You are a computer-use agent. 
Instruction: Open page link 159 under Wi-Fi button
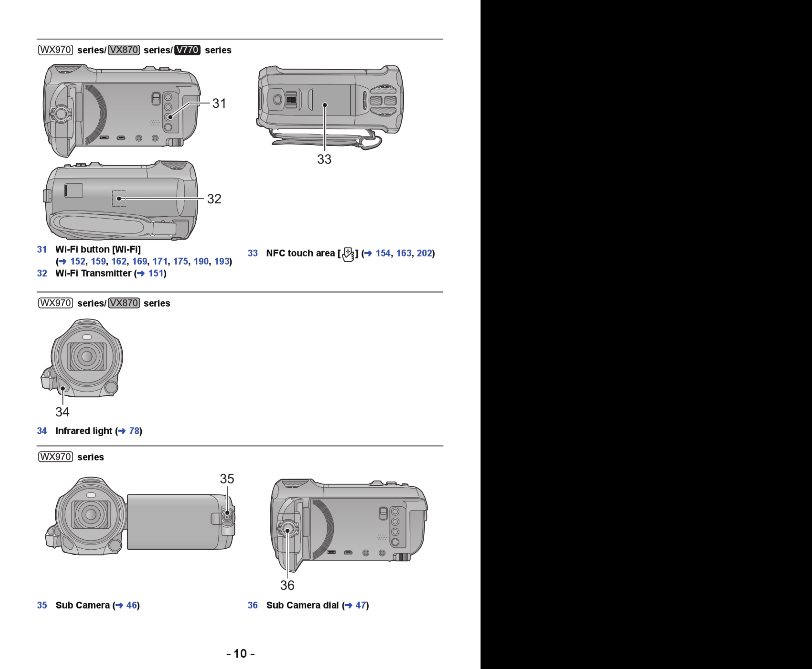point(98,261)
